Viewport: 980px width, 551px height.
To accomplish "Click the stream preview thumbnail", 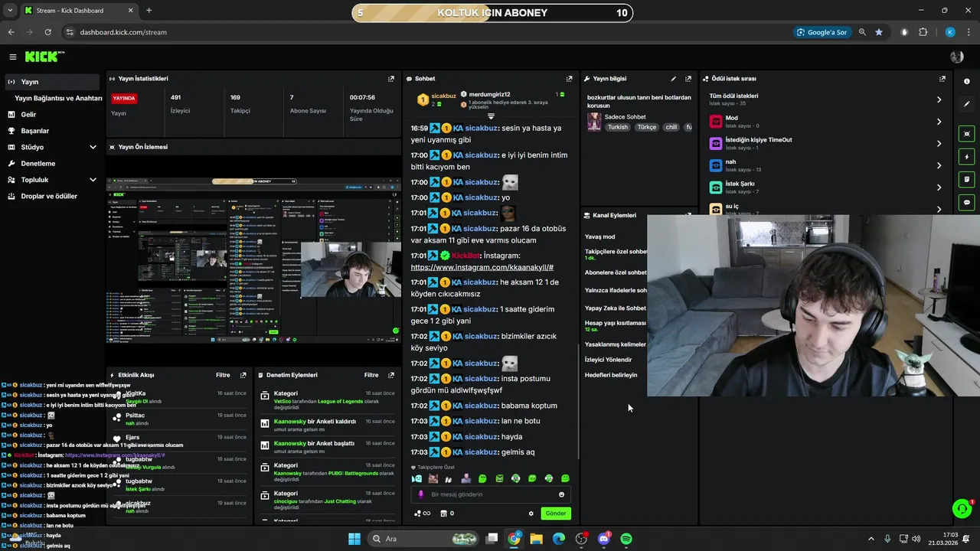I will tap(253, 260).
